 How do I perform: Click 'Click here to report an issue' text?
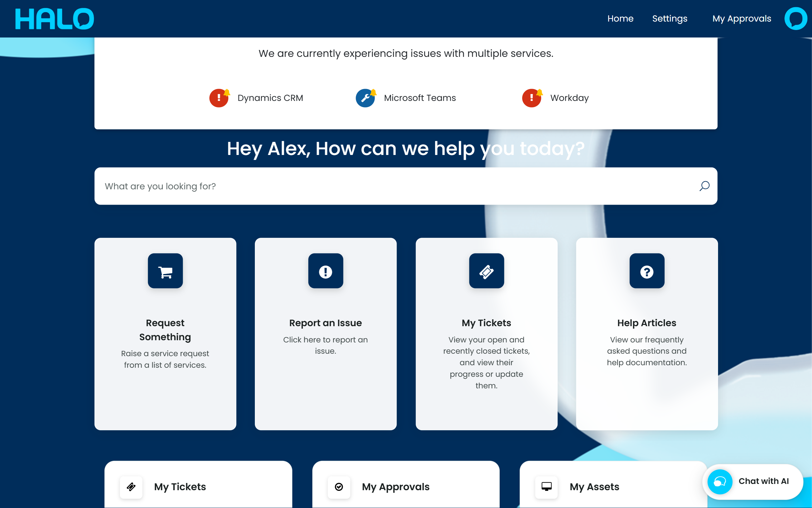pyautogui.click(x=325, y=346)
